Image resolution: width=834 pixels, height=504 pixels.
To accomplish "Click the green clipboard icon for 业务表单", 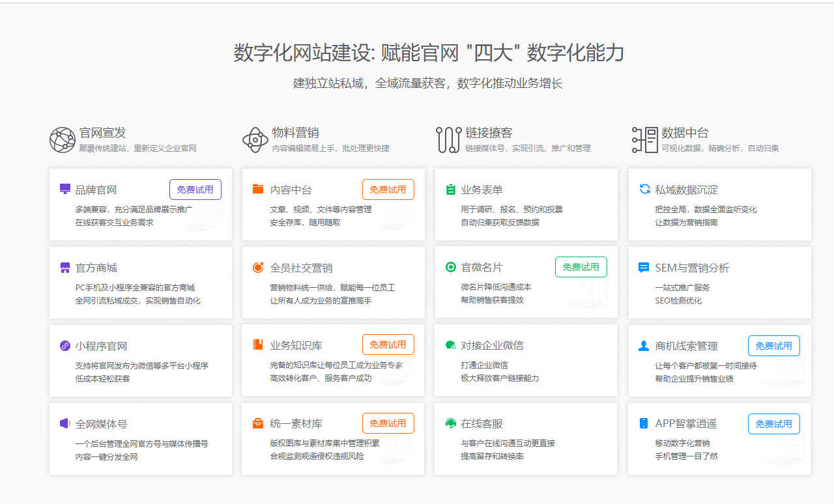I will pos(450,190).
